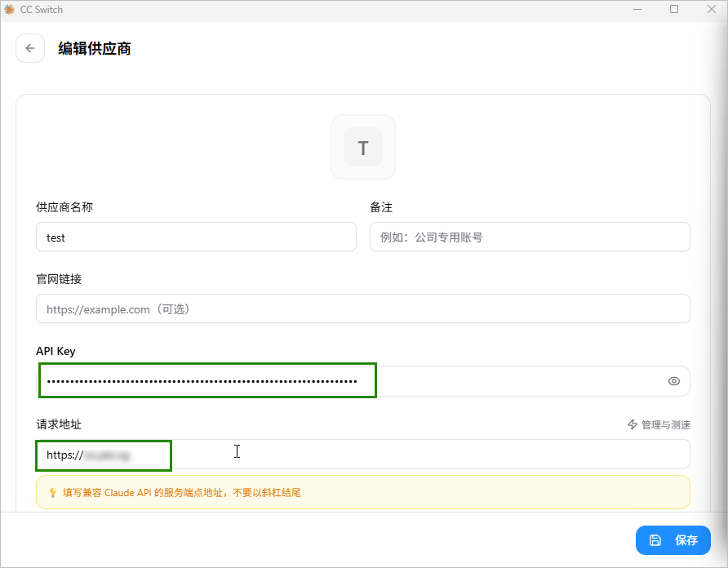Maximize the CC Switch window
This screenshot has height=568, width=728.
[x=673, y=9]
